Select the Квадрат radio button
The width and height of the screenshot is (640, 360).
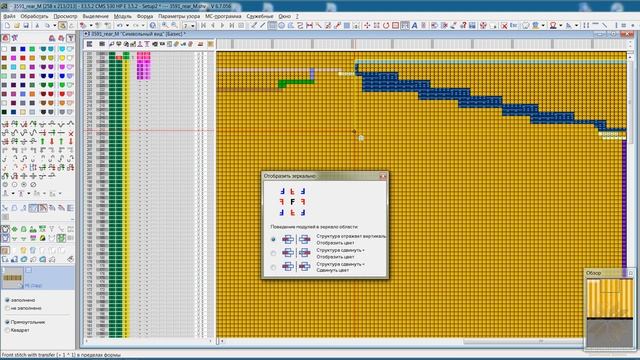coord(7,330)
